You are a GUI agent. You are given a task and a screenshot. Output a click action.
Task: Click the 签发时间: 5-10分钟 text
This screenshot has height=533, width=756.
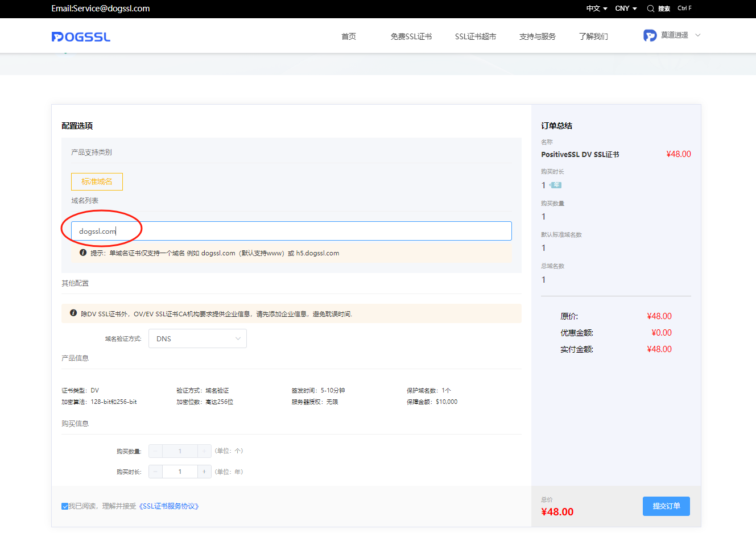click(x=319, y=390)
